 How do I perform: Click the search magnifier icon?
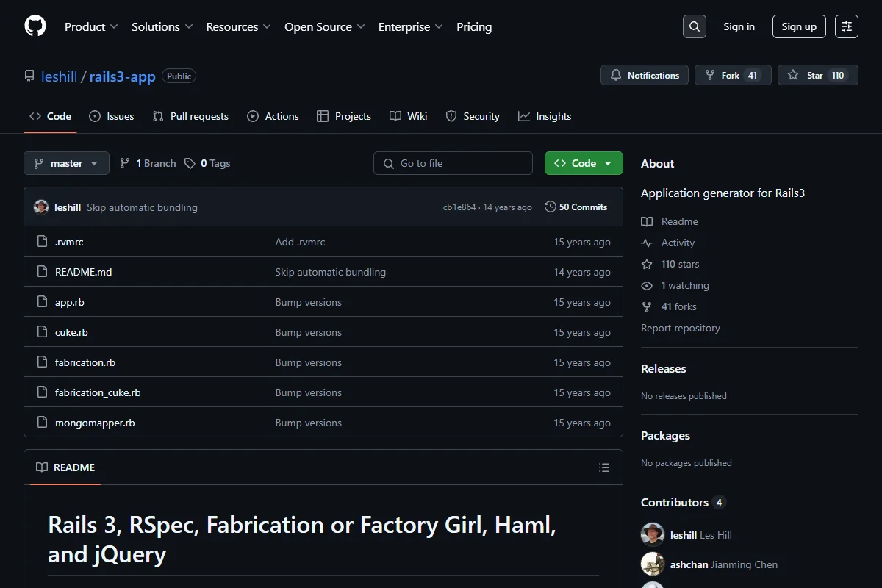(695, 26)
